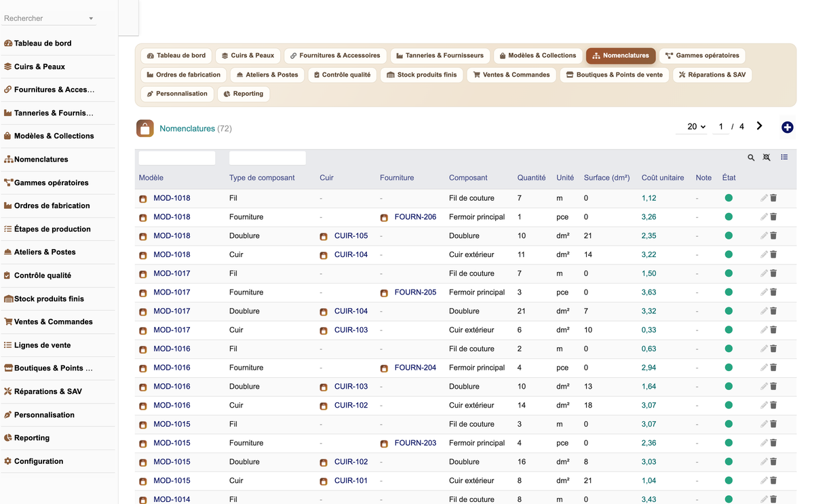Go to Contrôle qualité tab
Screen dimensions: 814x504
[x=343, y=75]
